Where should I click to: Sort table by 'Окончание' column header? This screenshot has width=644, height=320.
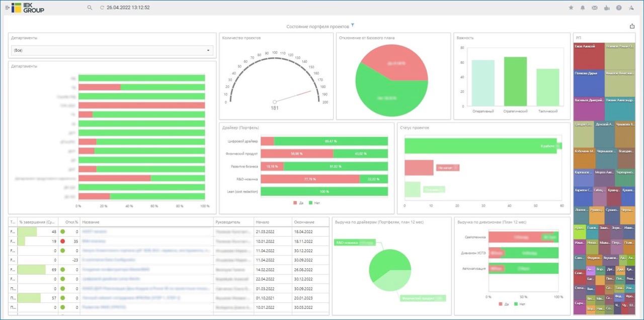tap(305, 222)
